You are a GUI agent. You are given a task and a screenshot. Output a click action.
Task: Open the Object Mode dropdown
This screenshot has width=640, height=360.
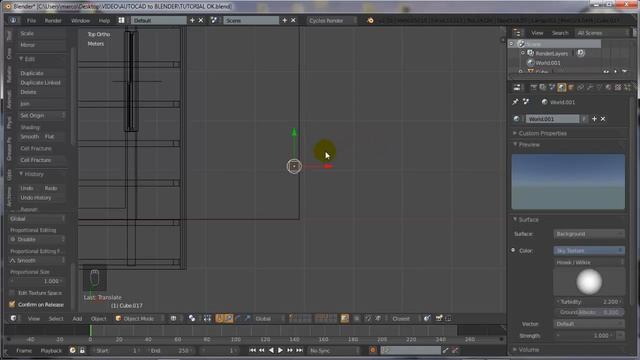138,318
